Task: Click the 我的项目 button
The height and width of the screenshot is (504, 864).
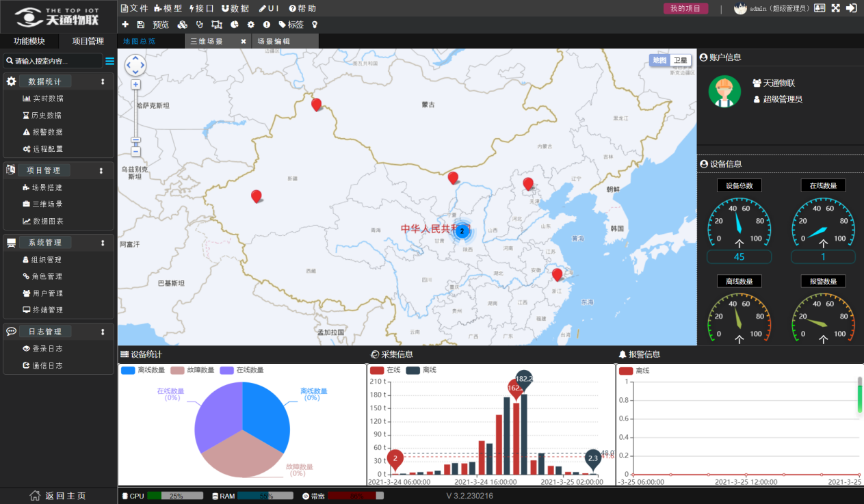Action: pos(685,8)
